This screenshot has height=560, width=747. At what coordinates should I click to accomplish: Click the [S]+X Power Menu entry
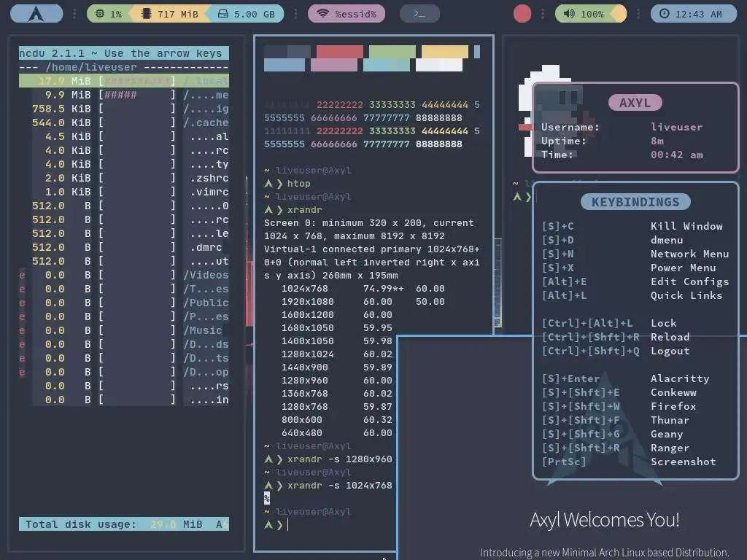tap(629, 268)
